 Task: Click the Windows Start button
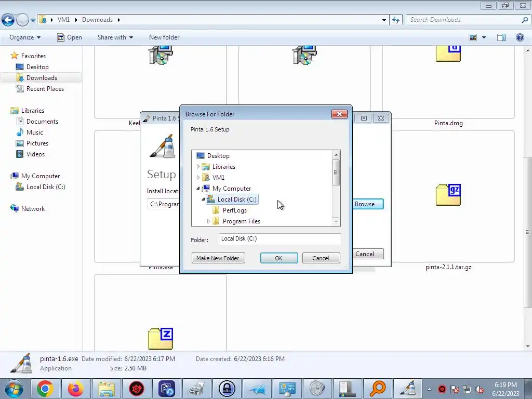click(14, 389)
